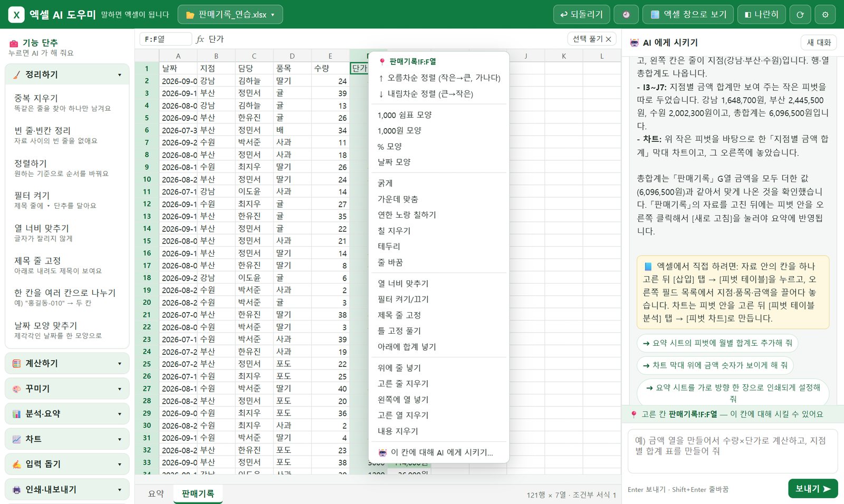Click the green X app logo
The image size is (844, 504).
coord(16,15)
